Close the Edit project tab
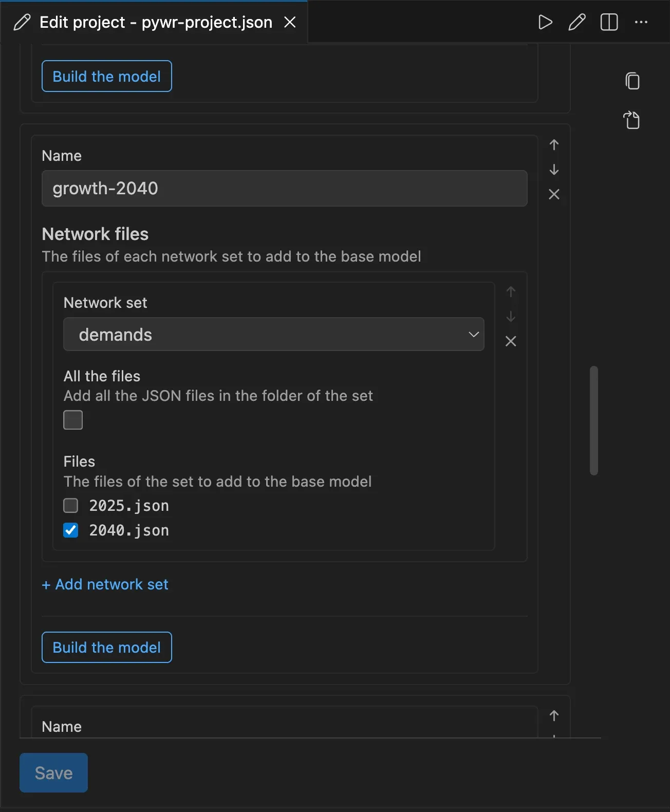 pyautogui.click(x=290, y=22)
